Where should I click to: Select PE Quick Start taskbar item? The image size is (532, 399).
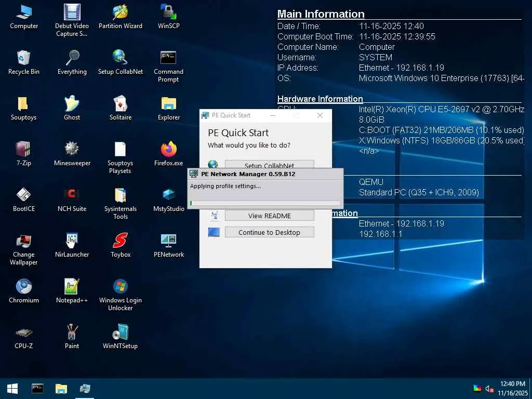point(85,389)
